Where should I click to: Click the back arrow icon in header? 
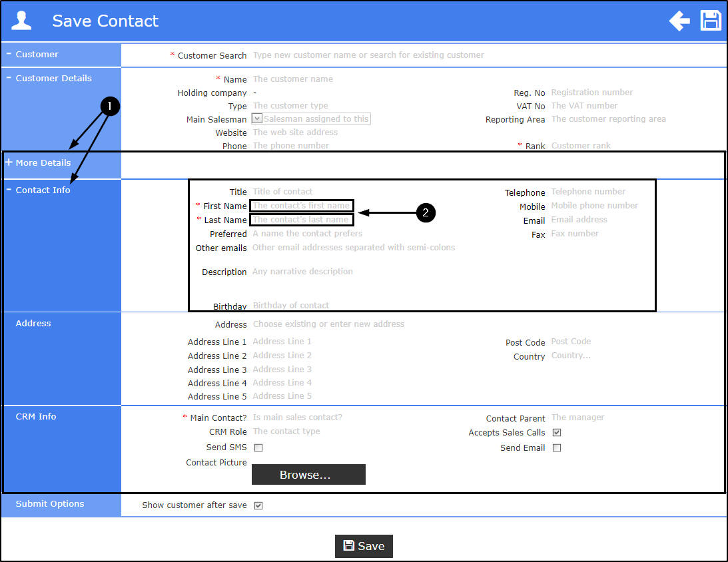[x=679, y=21]
